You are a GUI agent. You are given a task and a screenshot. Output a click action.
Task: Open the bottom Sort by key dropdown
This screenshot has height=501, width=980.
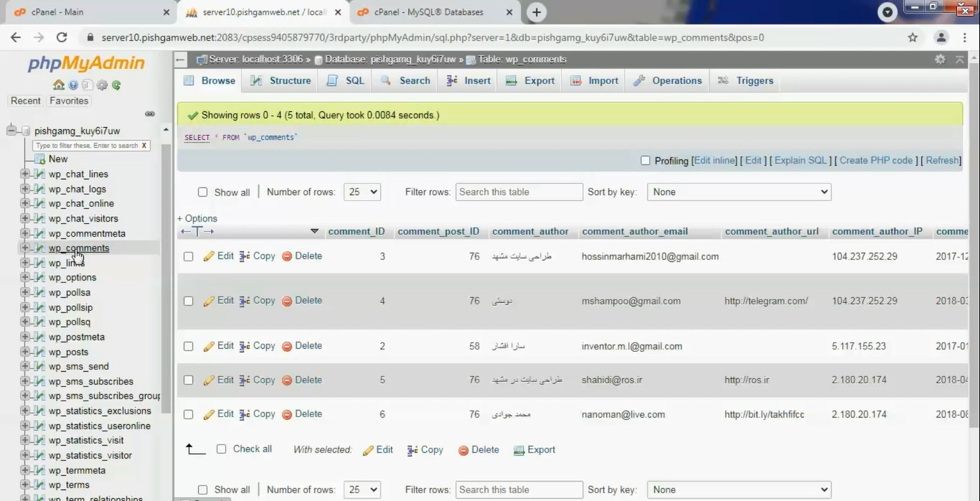(x=739, y=490)
